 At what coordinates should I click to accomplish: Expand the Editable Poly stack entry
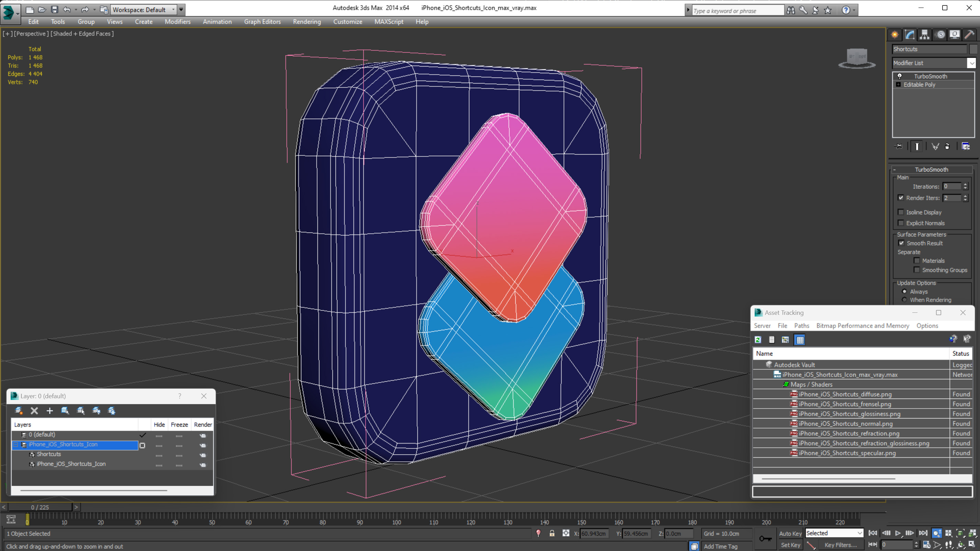(x=898, y=84)
